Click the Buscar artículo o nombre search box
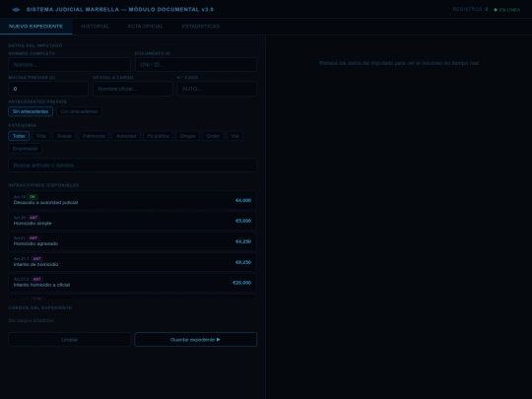 click(x=133, y=166)
